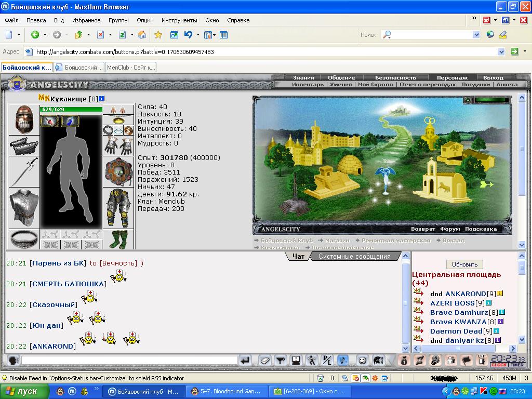Click the EXIT door icon near the clock
This screenshot has width=532, height=399.
tap(482, 361)
